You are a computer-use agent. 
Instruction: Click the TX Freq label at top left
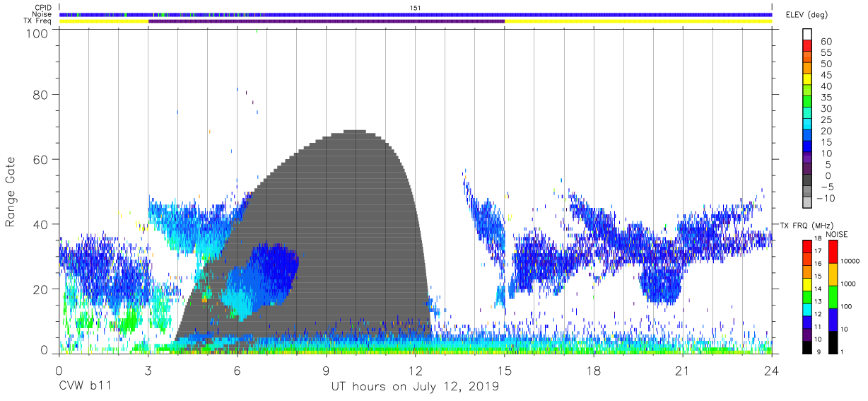38,21
